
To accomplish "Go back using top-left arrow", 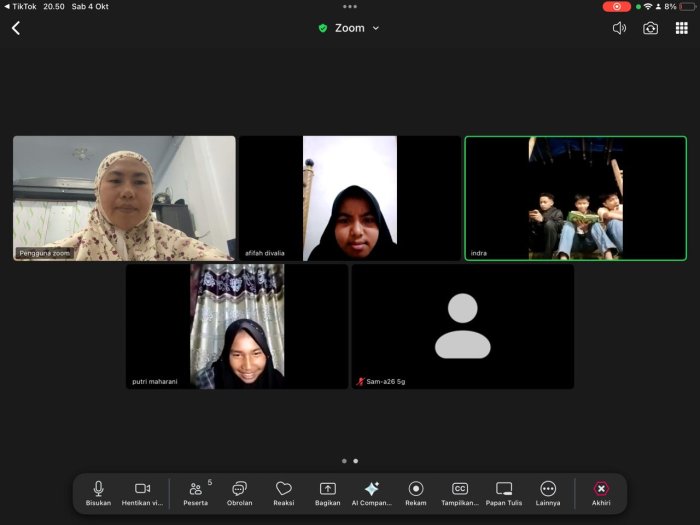I will point(16,28).
